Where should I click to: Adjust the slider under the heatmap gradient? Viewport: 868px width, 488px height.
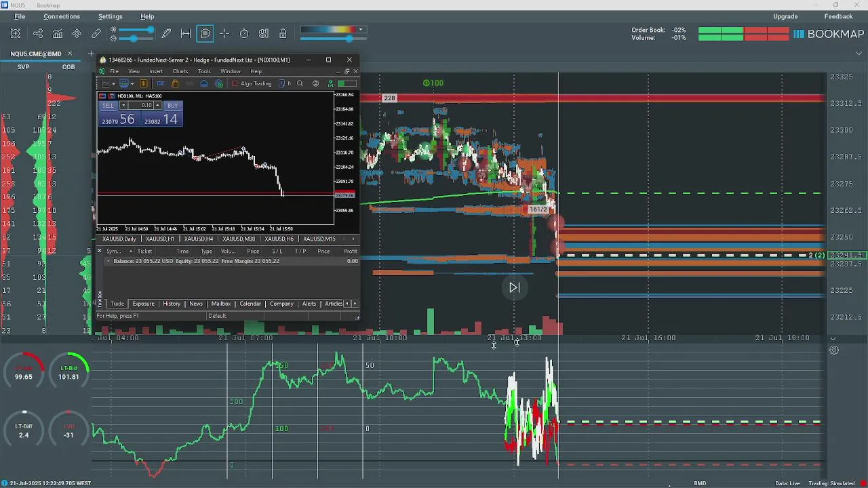click(x=332, y=39)
